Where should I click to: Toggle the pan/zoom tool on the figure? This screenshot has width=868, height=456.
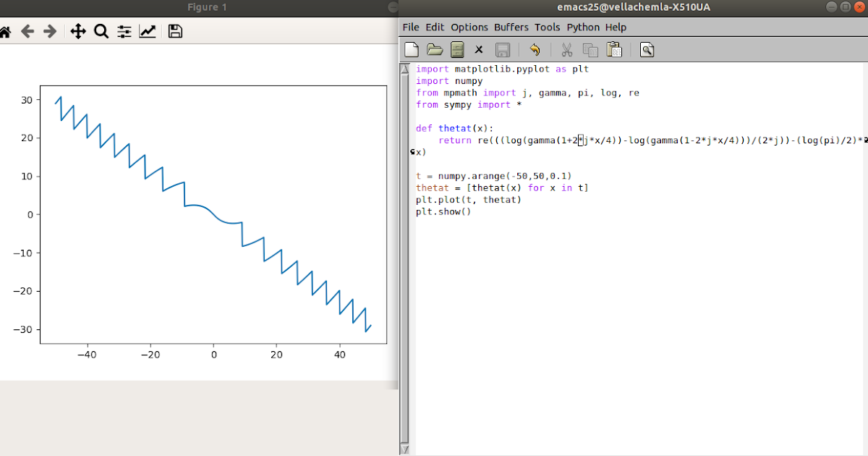coord(77,31)
